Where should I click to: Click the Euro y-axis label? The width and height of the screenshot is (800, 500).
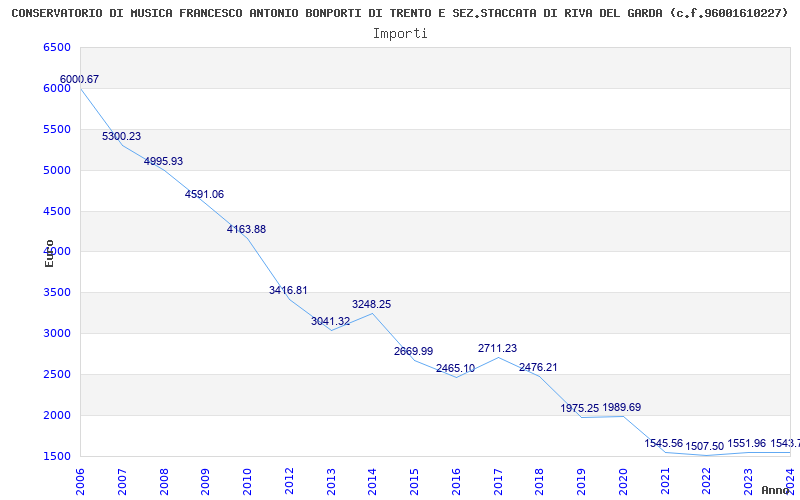point(49,254)
